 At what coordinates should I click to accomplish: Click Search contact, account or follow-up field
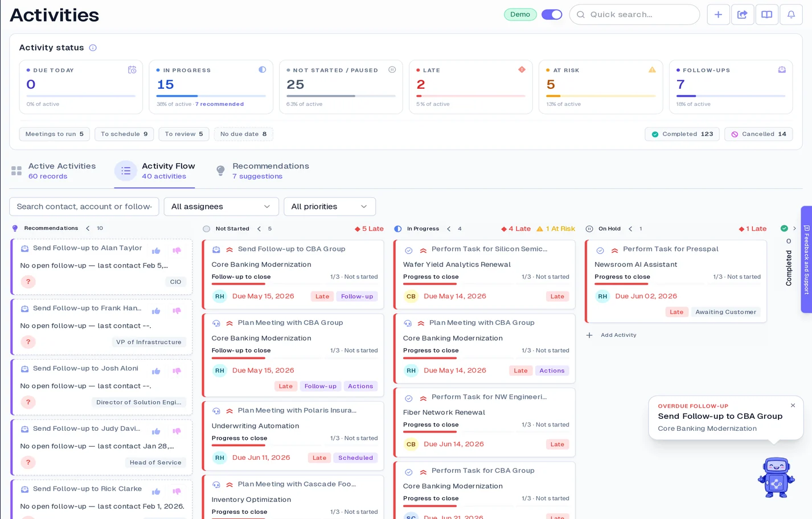point(84,207)
